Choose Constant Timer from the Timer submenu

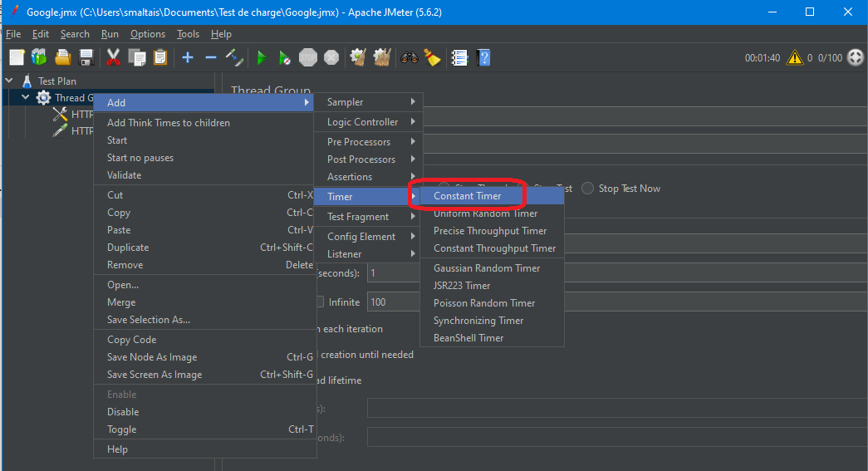tap(467, 196)
